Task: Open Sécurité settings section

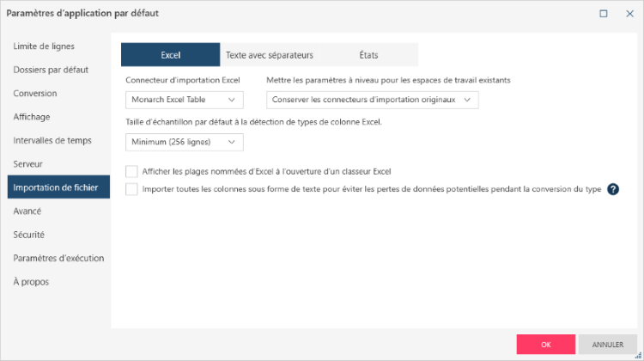Action: pyautogui.click(x=29, y=234)
